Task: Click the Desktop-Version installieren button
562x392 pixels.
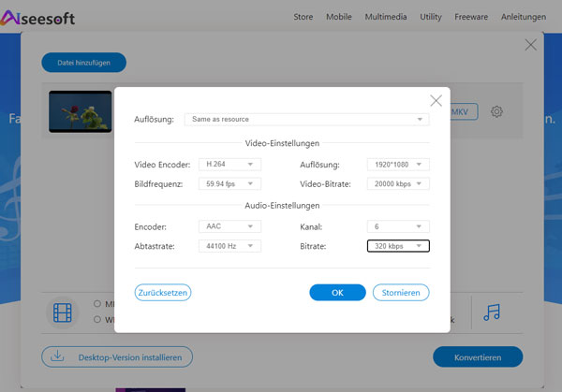Action: click(x=117, y=357)
